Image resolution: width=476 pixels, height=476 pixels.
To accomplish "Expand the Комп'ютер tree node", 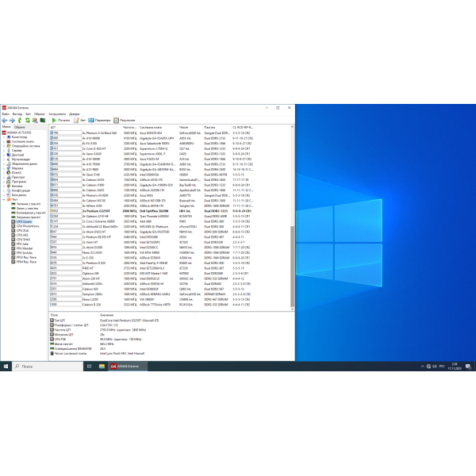I will click(4, 137).
